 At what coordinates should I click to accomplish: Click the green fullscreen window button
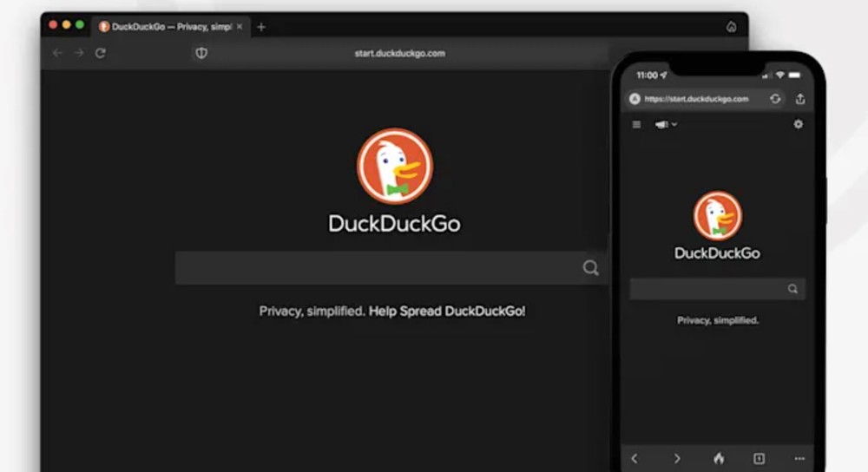(80, 25)
